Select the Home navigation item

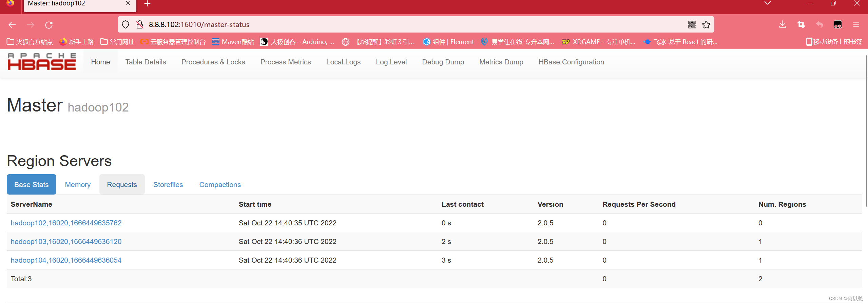(x=100, y=62)
